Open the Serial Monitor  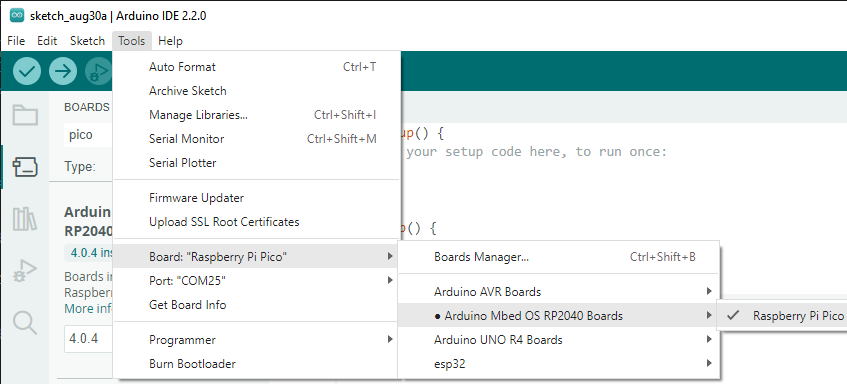[x=257, y=139]
